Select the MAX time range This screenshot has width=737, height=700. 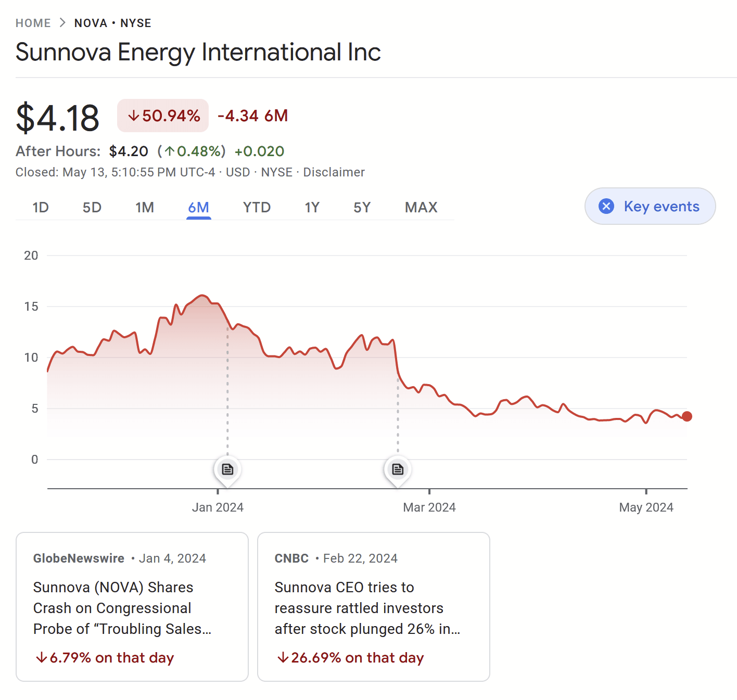(421, 208)
